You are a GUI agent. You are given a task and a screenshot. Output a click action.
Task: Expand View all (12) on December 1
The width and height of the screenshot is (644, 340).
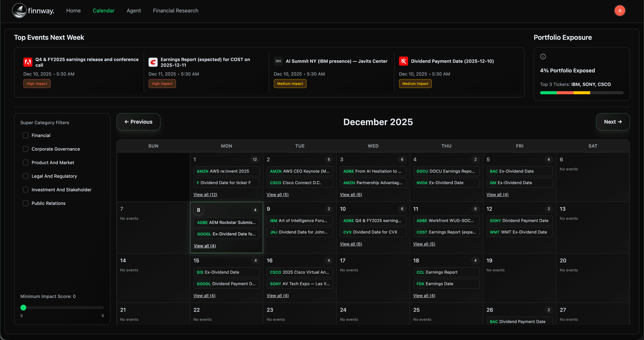tap(205, 194)
